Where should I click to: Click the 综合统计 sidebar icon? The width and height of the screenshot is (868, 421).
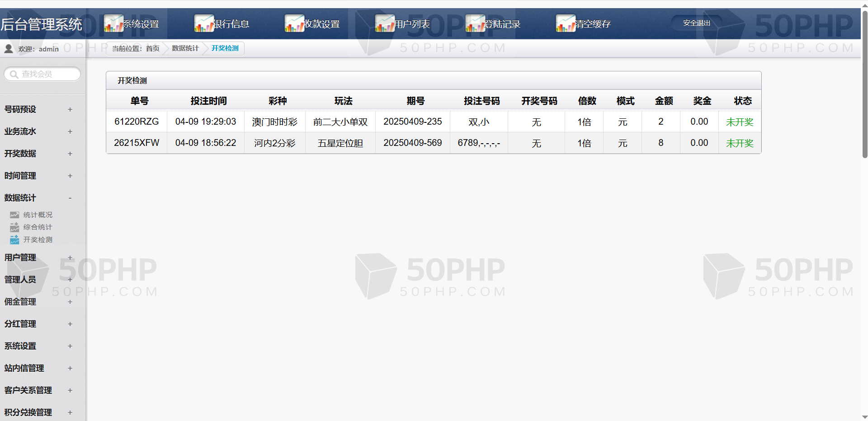[x=14, y=227]
